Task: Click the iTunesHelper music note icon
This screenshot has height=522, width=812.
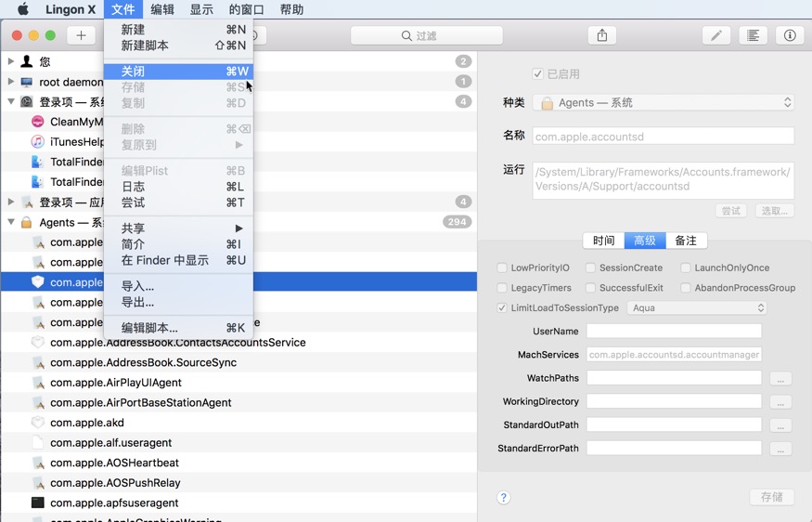Action: [x=38, y=141]
